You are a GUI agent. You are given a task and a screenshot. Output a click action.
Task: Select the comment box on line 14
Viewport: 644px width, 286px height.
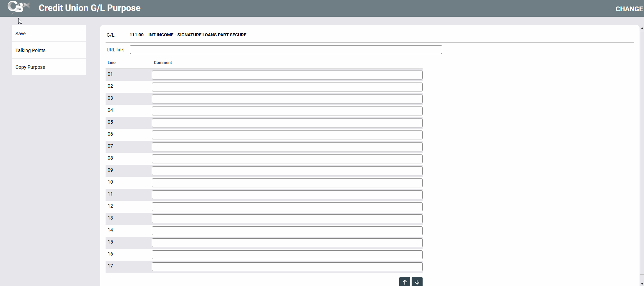pos(287,231)
